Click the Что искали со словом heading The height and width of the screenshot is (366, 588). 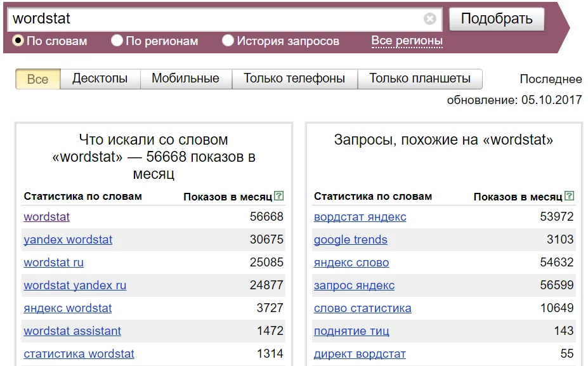click(154, 157)
